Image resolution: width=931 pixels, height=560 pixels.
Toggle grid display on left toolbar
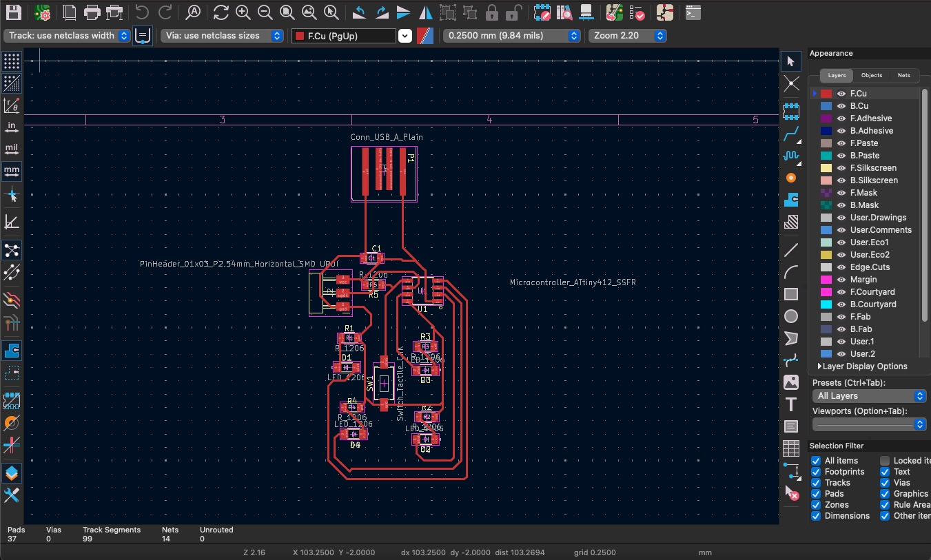coord(12,61)
